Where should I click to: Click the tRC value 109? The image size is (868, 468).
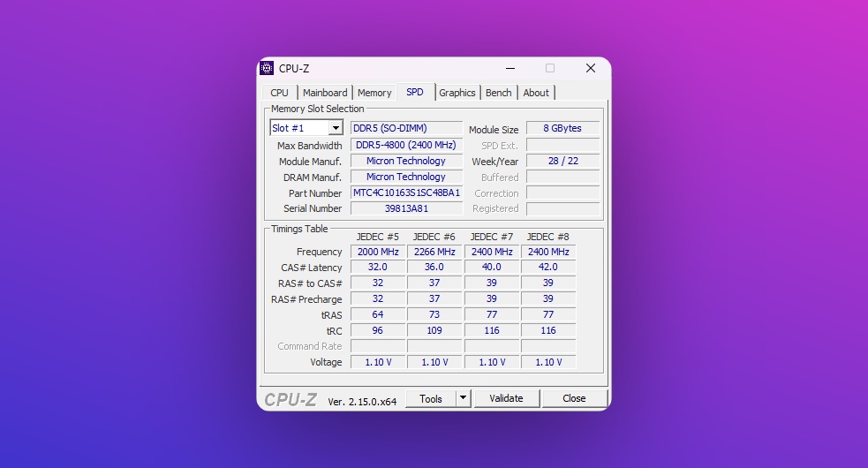click(434, 330)
